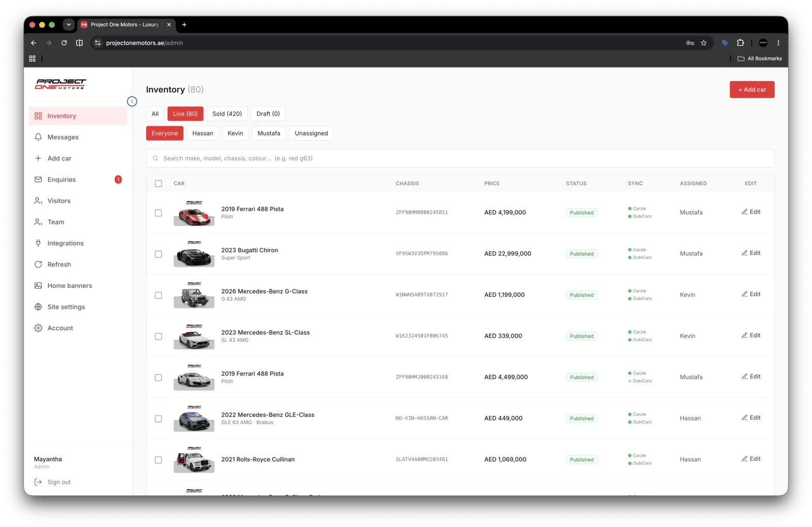Screen dimensions: 812x527
Task: Open Messages from the bell icon
Action: (x=38, y=137)
